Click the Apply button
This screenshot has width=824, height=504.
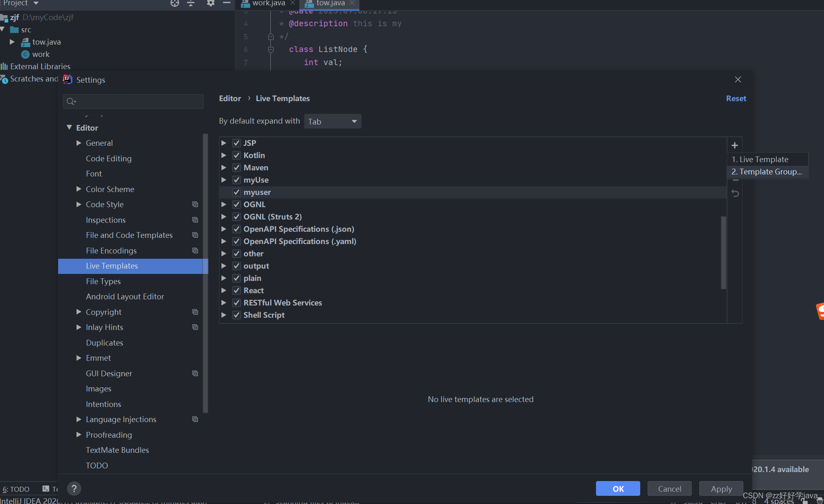point(721,488)
